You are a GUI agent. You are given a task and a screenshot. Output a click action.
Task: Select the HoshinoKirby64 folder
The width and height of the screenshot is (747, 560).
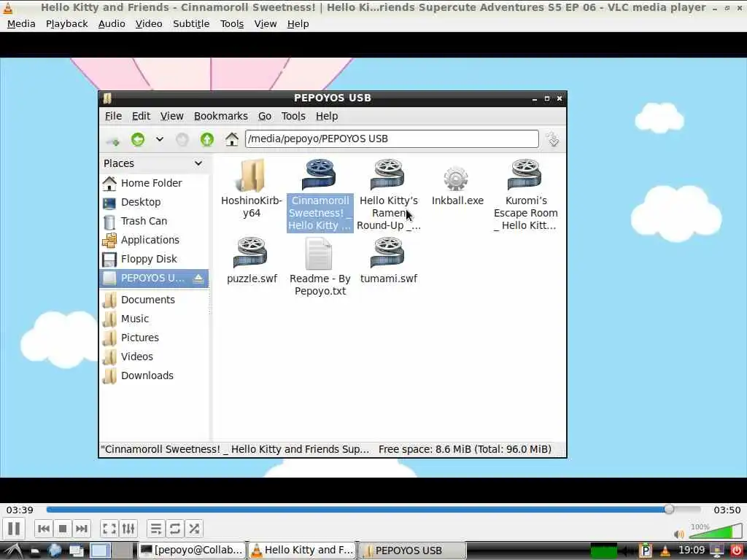[x=252, y=187]
